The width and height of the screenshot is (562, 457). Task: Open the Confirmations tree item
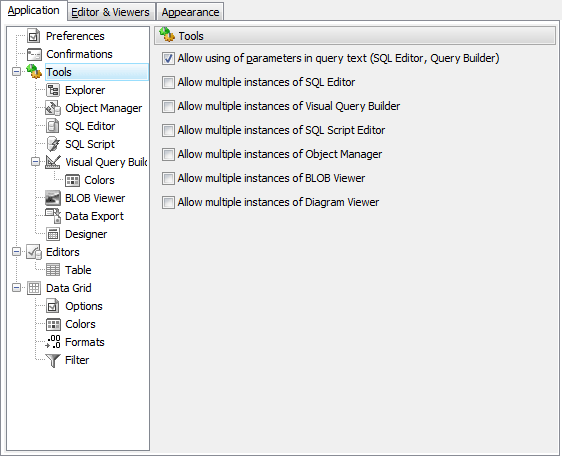(79, 54)
